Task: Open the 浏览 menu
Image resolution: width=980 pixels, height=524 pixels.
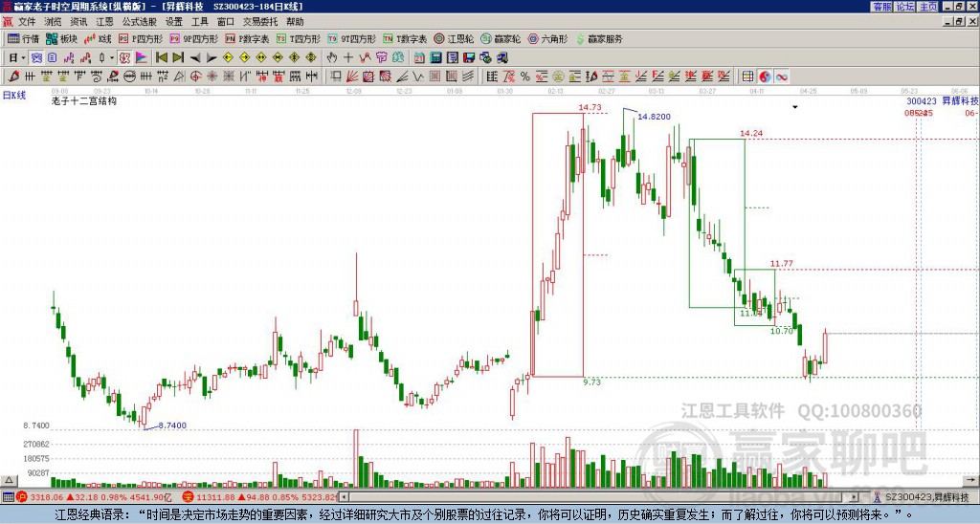Action: coord(54,22)
